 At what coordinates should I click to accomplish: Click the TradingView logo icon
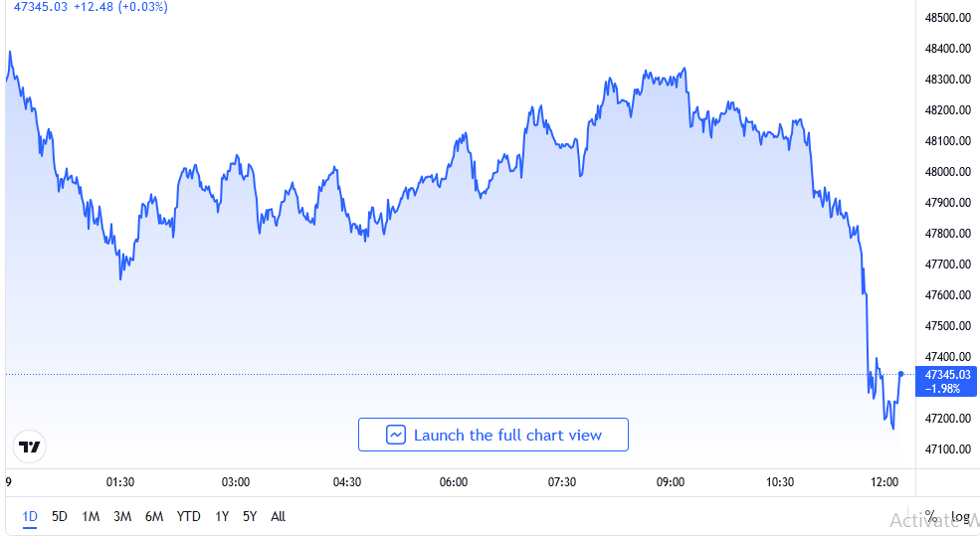(x=30, y=447)
